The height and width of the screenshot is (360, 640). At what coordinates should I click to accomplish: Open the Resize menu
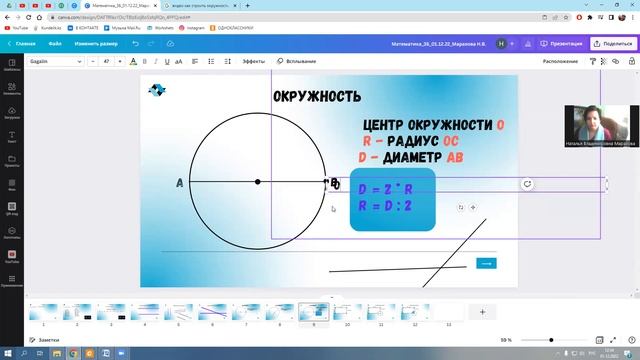coord(96,44)
